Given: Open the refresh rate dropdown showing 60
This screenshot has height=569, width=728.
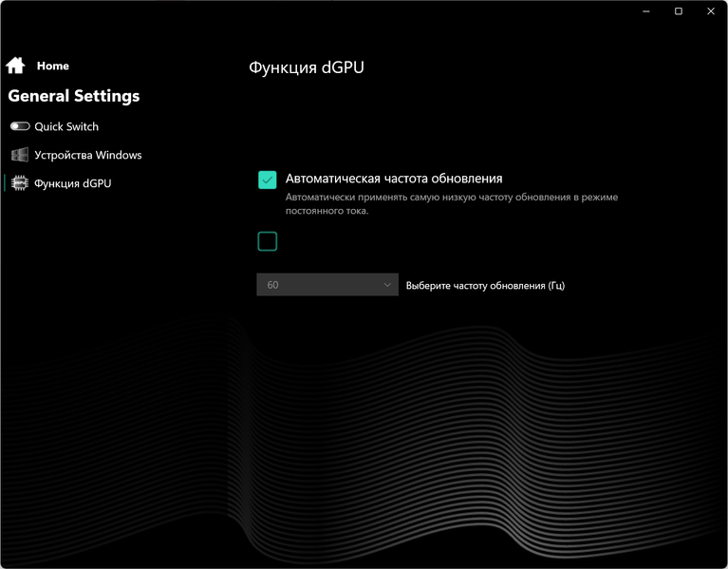Looking at the screenshot, I should (327, 285).
